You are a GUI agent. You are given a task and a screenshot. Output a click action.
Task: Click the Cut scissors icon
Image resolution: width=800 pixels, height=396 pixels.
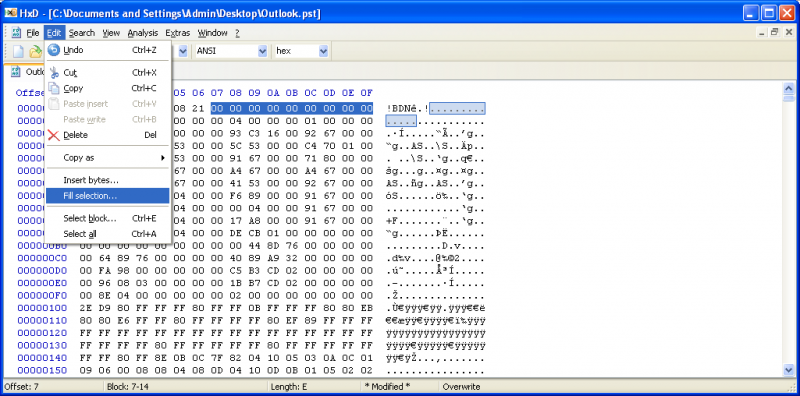coord(54,73)
